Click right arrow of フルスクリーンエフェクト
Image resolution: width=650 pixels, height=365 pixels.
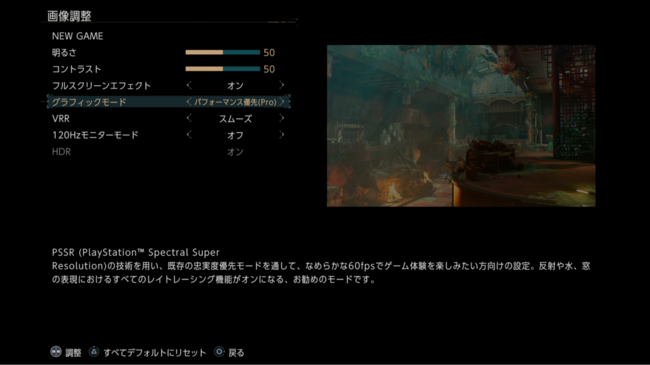282,85
